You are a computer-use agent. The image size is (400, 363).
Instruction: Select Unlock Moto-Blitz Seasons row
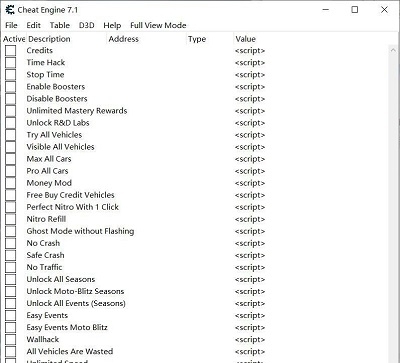[x=75, y=291]
